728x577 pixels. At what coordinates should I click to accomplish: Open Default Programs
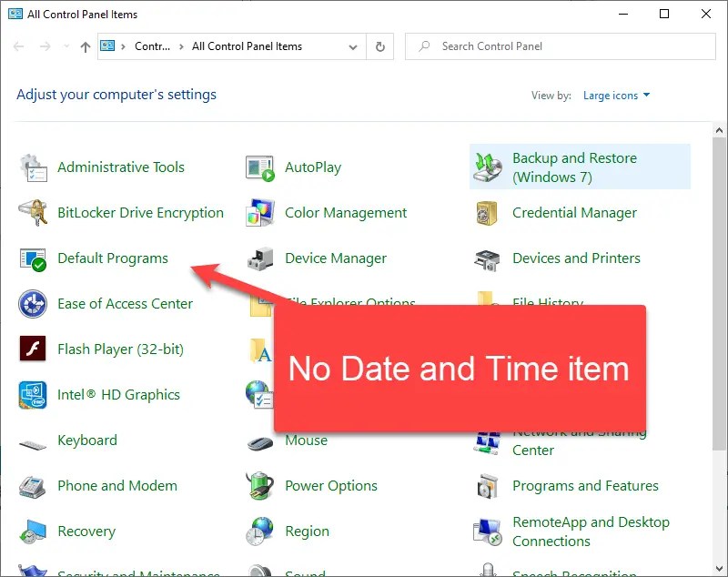[113, 258]
